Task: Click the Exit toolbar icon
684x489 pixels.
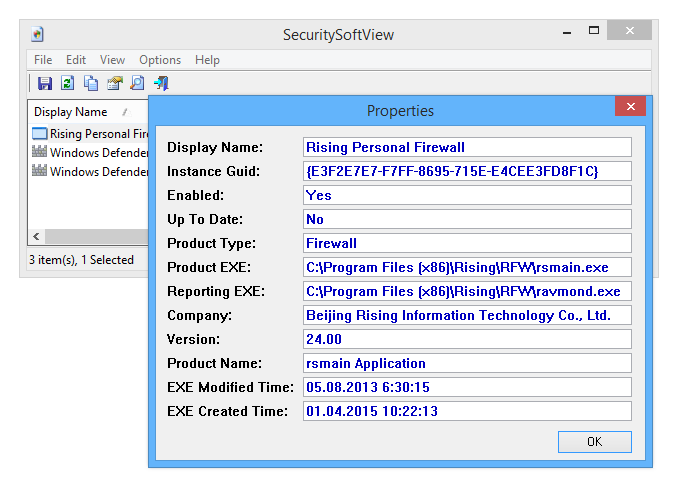Action: [161, 83]
